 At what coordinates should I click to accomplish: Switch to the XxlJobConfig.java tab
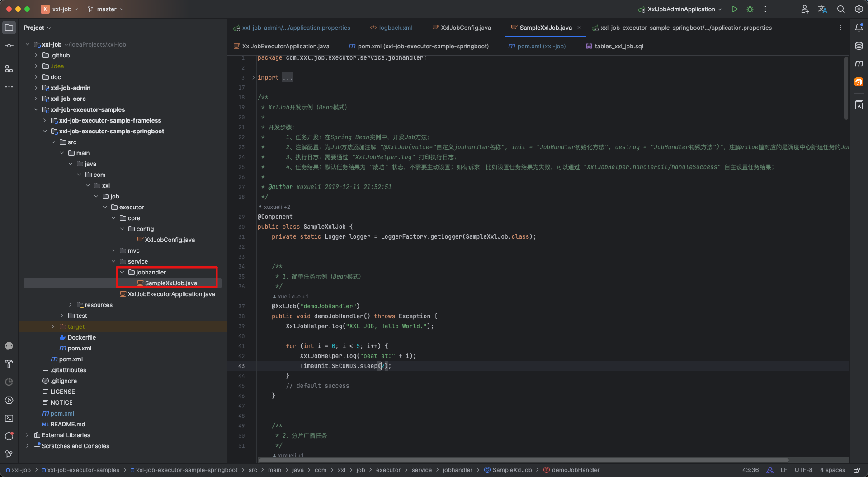tap(462, 28)
